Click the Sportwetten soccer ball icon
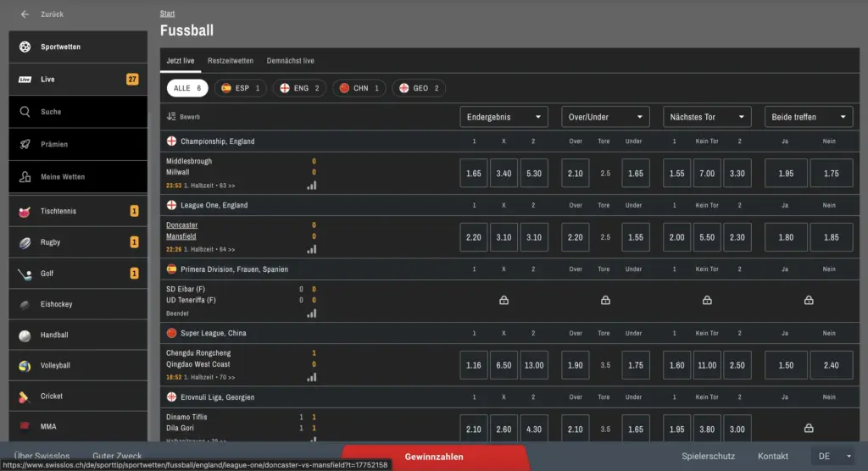Viewport: 868px width, 471px height. [x=25, y=47]
